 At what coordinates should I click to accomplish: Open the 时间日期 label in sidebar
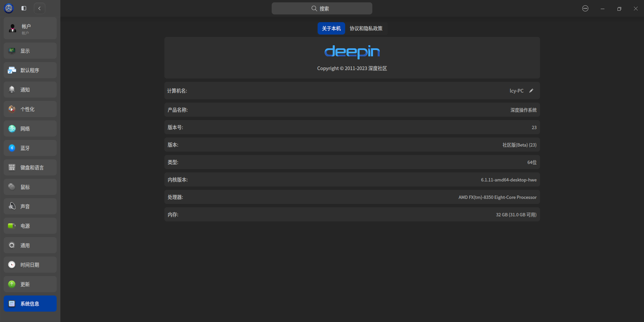coord(30,265)
